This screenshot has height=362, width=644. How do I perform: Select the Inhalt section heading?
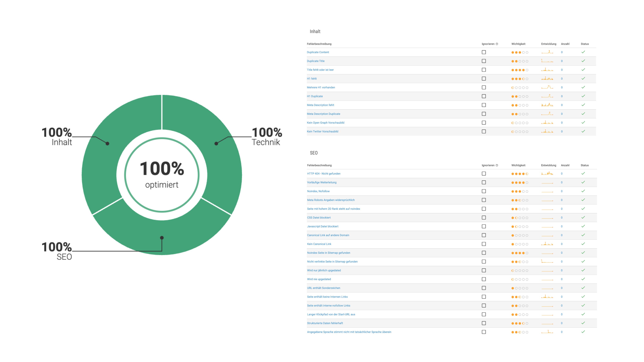click(315, 32)
